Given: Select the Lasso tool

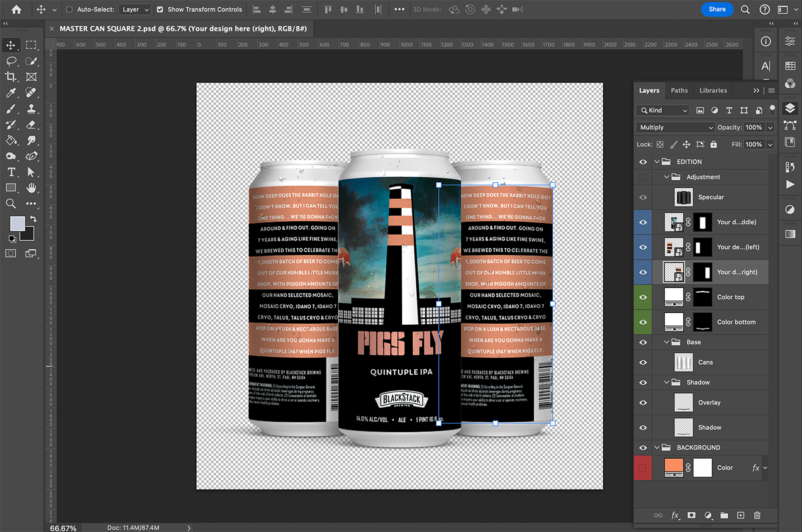Looking at the screenshot, I should [11, 61].
